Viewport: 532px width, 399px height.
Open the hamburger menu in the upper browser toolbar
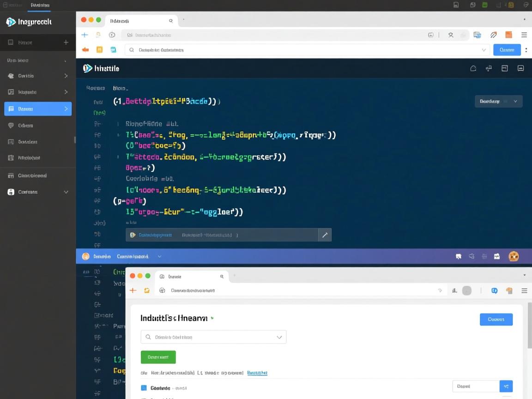coord(524,35)
